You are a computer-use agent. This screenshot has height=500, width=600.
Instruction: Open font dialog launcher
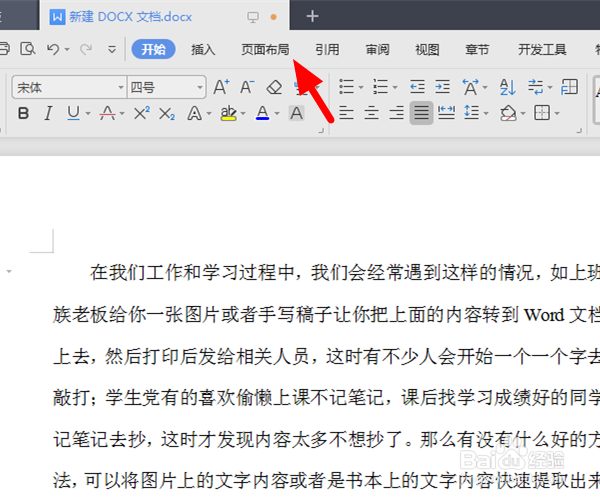pyautogui.click(x=321, y=131)
